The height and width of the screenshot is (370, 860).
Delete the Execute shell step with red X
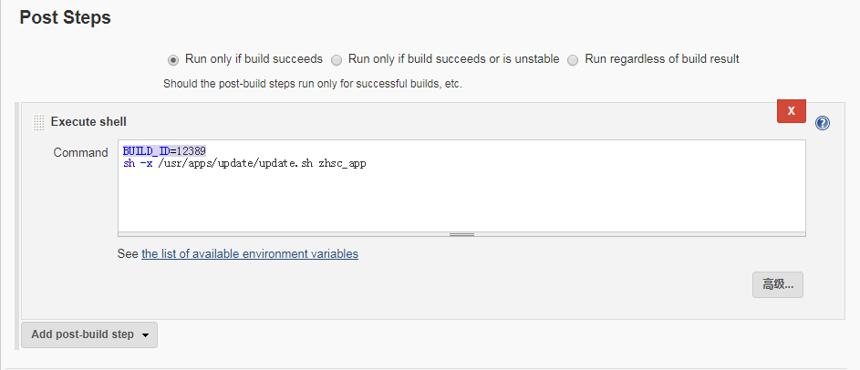tap(791, 111)
